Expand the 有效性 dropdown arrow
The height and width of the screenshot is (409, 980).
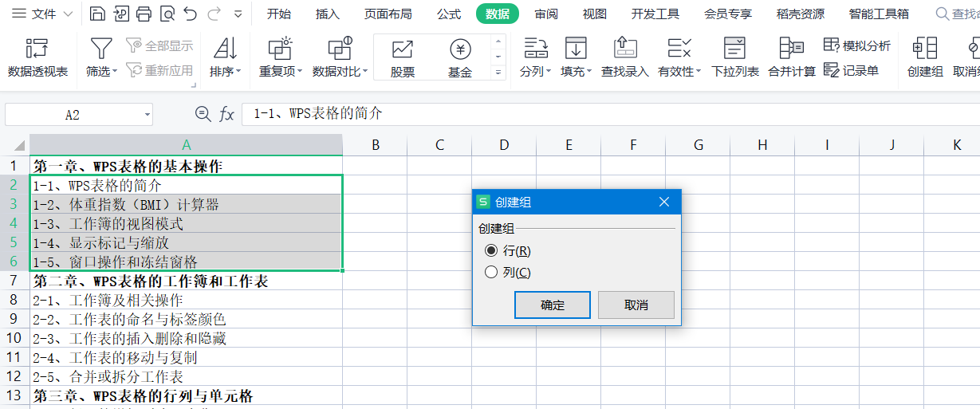click(699, 72)
